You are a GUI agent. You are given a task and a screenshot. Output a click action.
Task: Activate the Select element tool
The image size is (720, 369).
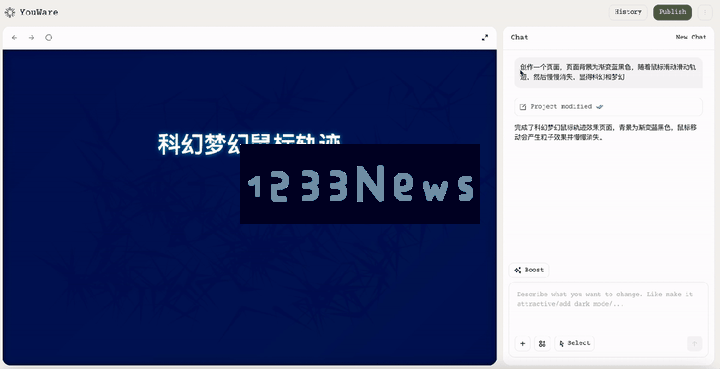[574, 343]
